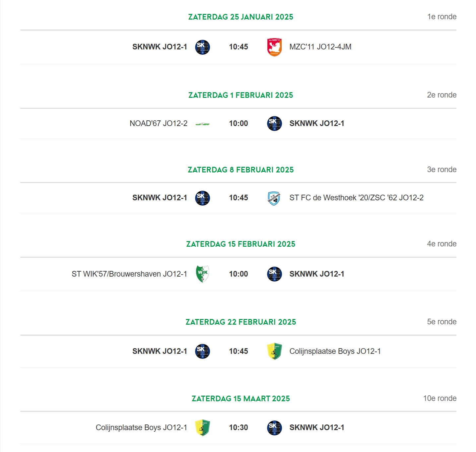Click SKNWK crest in the 1 februari match
The image size is (476, 452).
pos(274,123)
